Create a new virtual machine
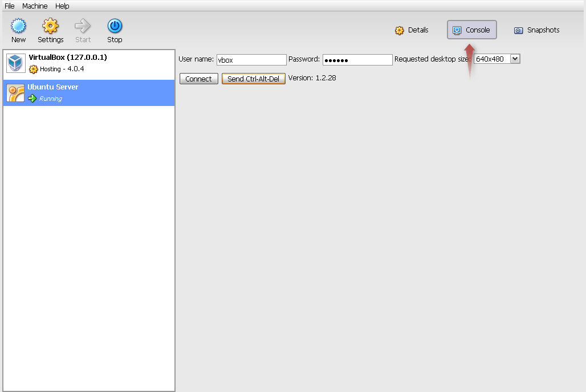This screenshot has height=392, width=586. click(18, 27)
